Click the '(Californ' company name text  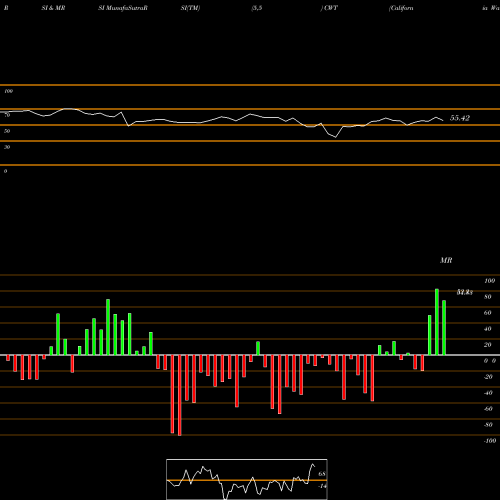pos(401,8)
